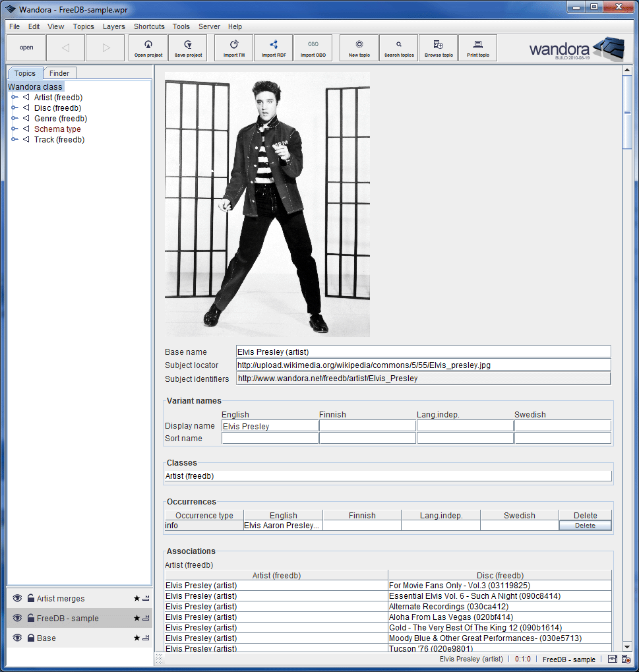
Task: Open the Layers menu
Action: coord(113,26)
